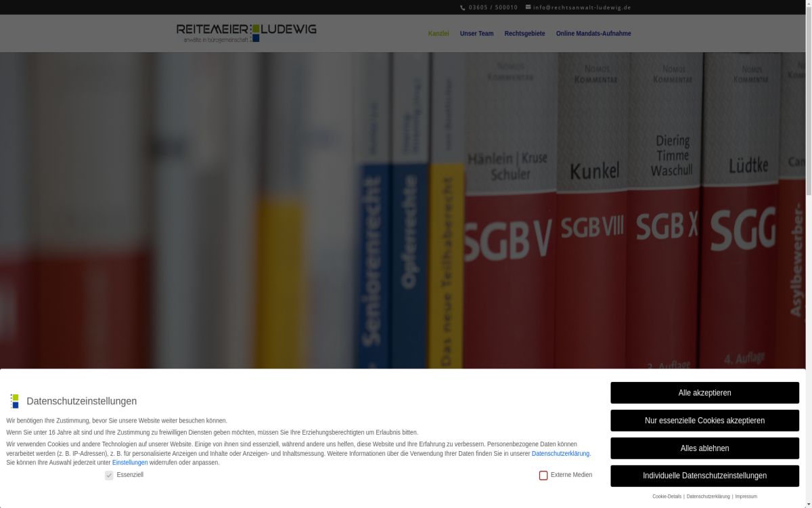Open the Kanzlei menu item
The image size is (812, 508).
pyautogui.click(x=438, y=34)
